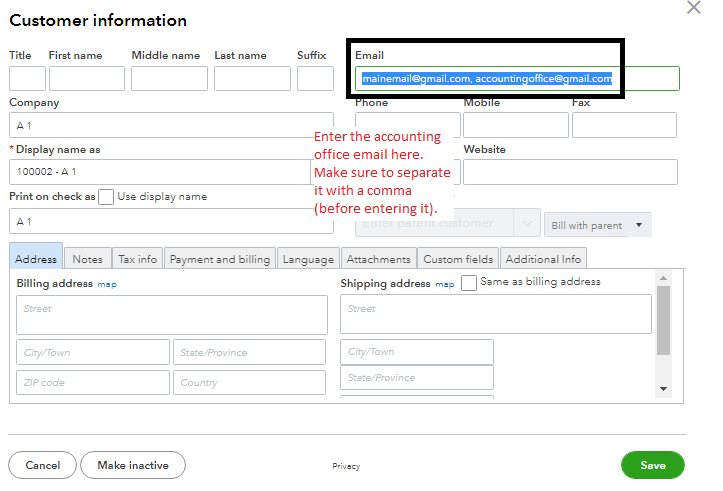Click the shipping City/Town field

(417, 352)
